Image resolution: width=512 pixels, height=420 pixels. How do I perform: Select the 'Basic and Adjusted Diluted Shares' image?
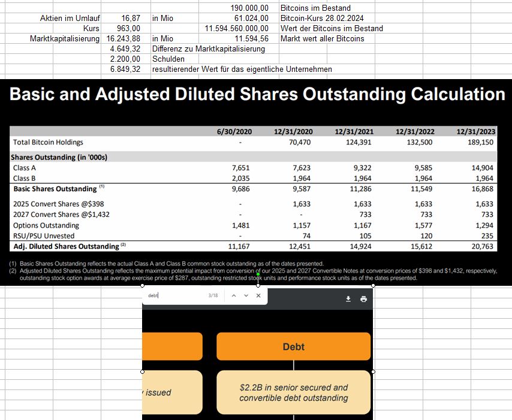[x=256, y=180]
